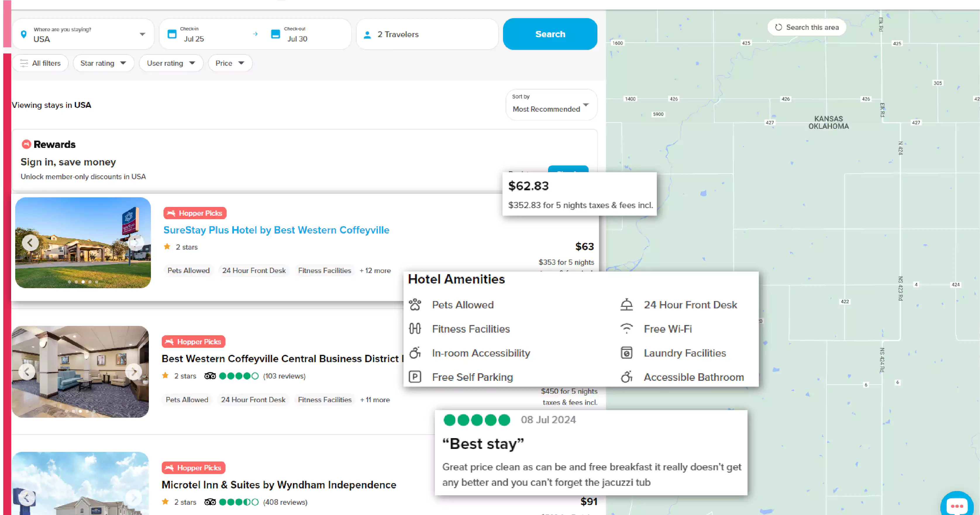
Task: Expand +11 more amenities for Best Western
Action: coord(375,400)
